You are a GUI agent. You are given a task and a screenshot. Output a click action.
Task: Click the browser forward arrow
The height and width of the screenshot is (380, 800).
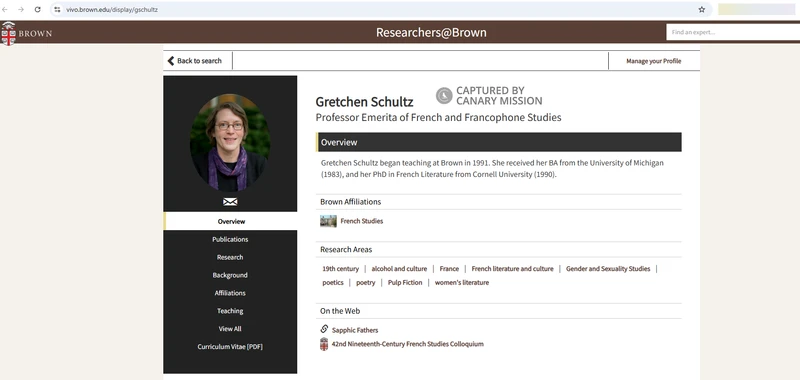click(x=21, y=9)
